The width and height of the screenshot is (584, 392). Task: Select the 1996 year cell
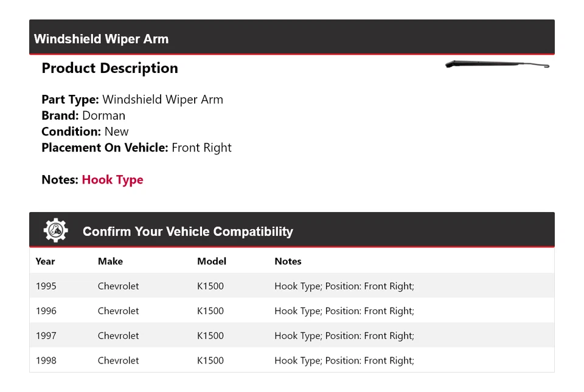coord(46,311)
